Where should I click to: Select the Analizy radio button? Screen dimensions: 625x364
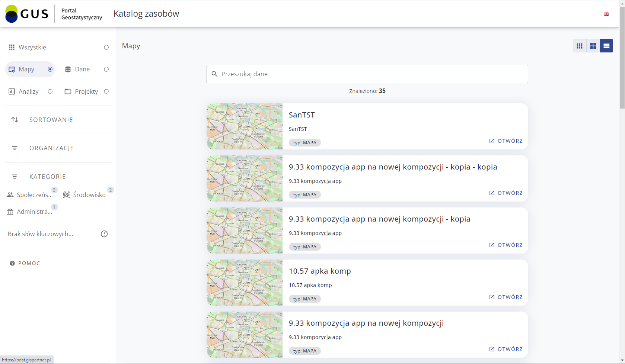click(50, 91)
